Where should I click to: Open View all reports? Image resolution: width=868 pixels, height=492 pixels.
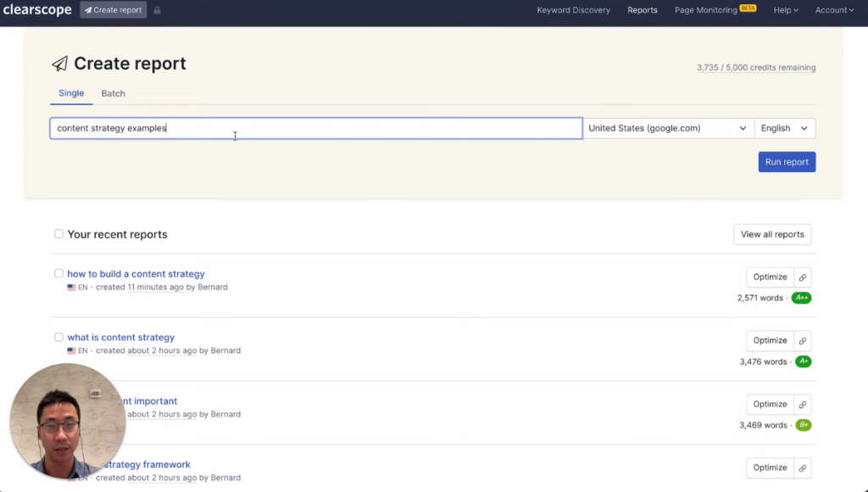pyautogui.click(x=772, y=234)
